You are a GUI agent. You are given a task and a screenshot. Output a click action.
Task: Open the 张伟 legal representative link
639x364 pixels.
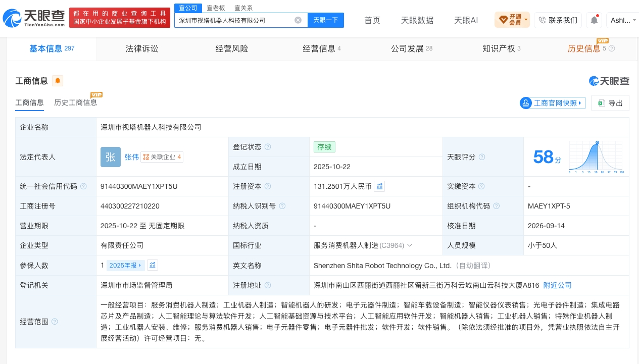132,157
